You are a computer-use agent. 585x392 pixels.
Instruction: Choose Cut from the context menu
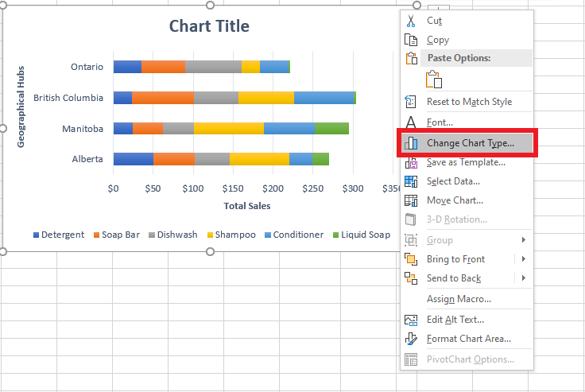point(467,21)
